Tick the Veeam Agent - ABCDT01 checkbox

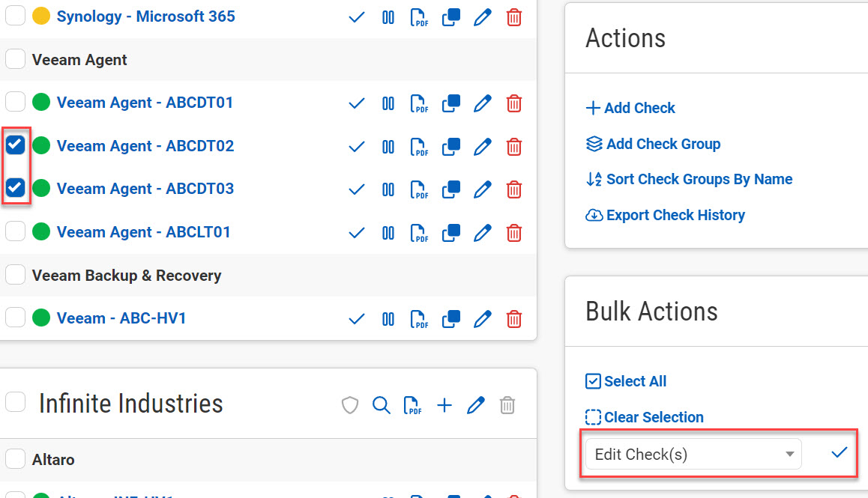16,102
